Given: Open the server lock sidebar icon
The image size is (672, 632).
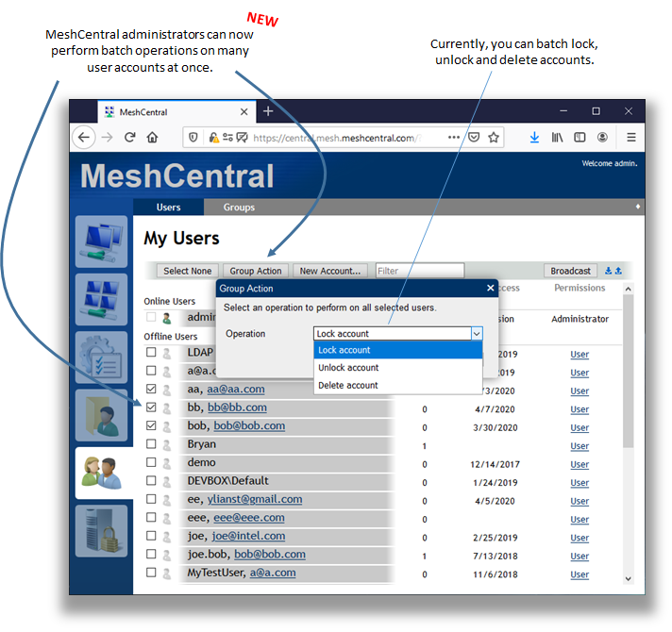Looking at the screenshot, I should pyautogui.click(x=101, y=531).
